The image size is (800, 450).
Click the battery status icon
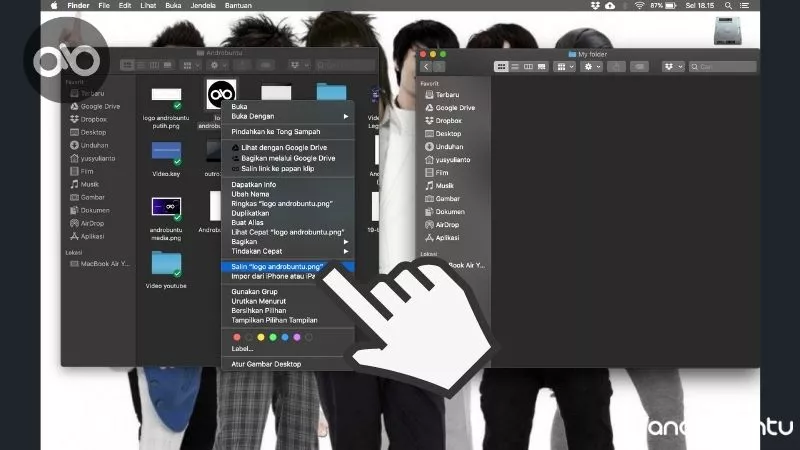[x=670, y=6]
